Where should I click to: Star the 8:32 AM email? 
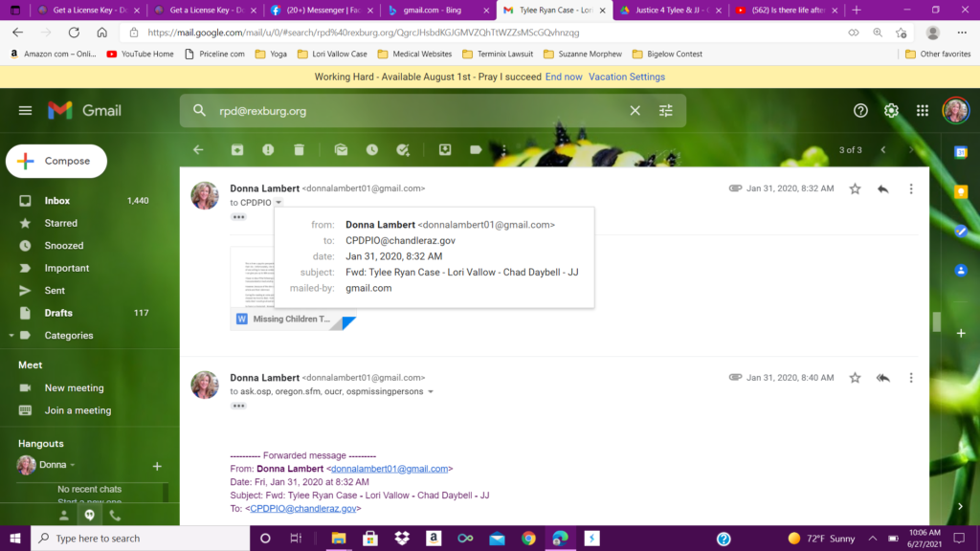click(855, 188)
